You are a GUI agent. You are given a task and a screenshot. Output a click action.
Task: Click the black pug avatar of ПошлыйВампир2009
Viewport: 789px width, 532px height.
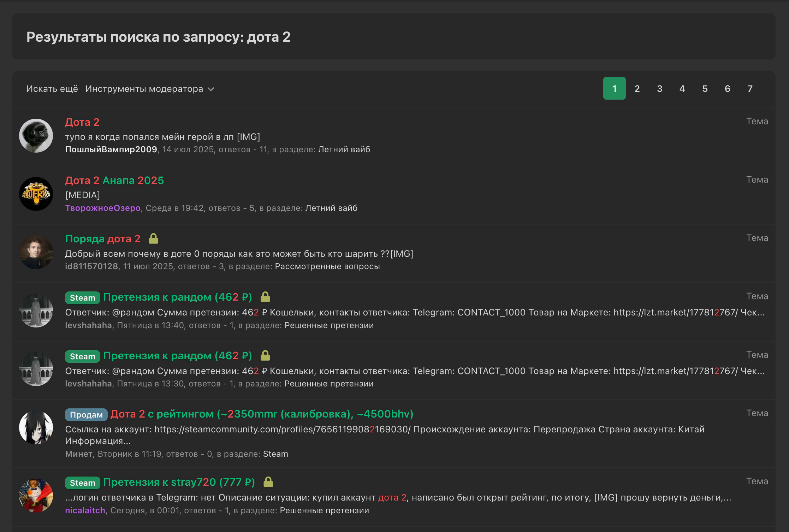tap(36, 136)
